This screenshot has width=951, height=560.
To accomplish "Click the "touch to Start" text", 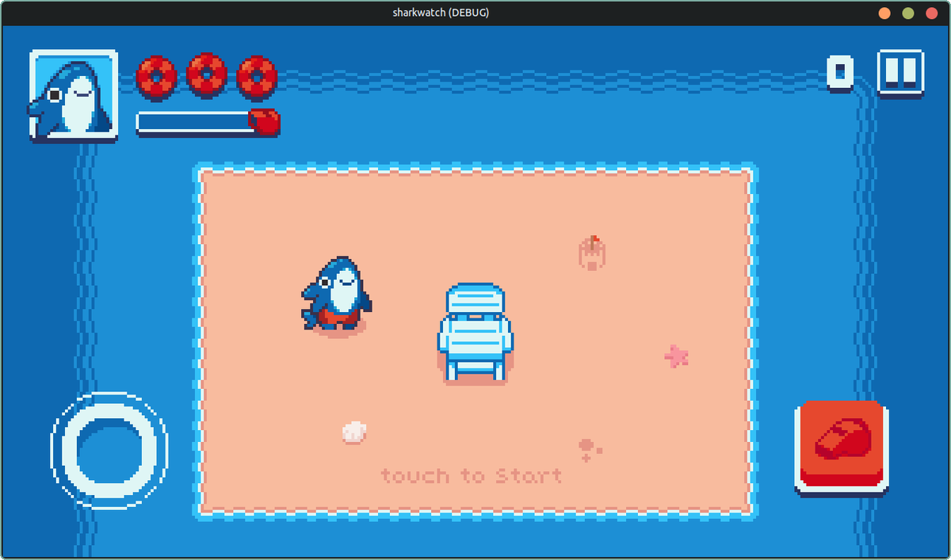I will pyautogui.click(x=472, y=475).
